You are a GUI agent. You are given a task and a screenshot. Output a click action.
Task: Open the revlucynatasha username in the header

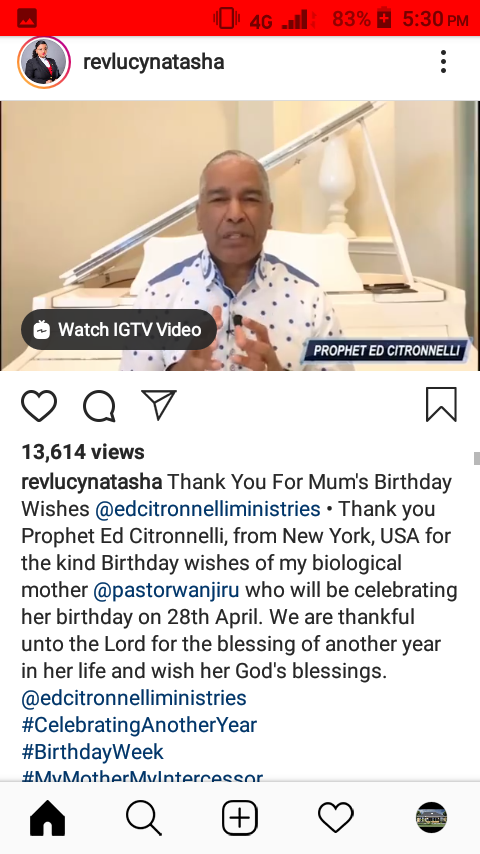tap(153, 62)
